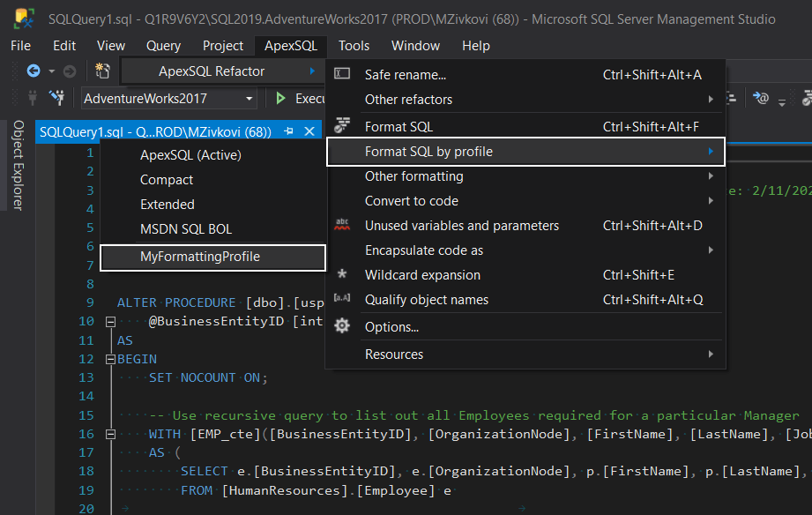Click the New Query toolbar icon
This screenshot has width=812, height=515.
(103, 71)
